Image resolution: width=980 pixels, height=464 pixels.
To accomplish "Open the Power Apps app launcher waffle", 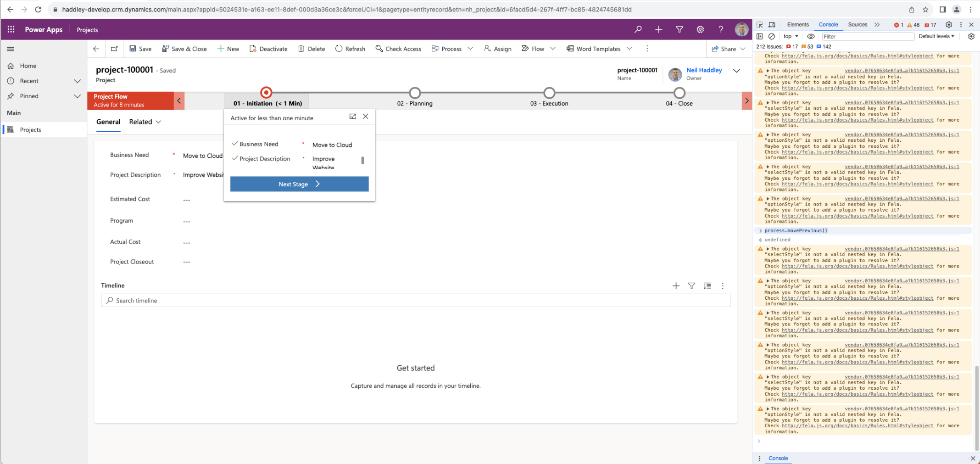I will [x=11, y=29].
